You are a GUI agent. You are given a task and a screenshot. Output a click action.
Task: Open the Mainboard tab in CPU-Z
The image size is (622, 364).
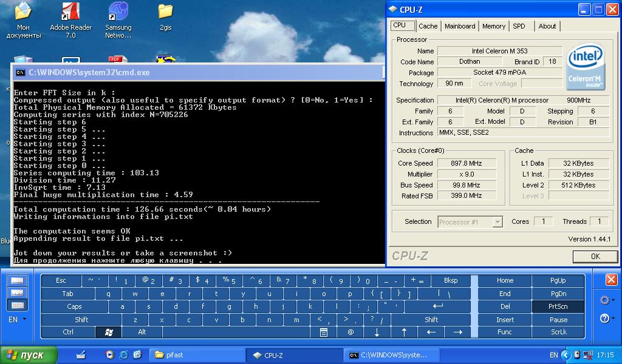pyautogui.click(x=460, y=26)
